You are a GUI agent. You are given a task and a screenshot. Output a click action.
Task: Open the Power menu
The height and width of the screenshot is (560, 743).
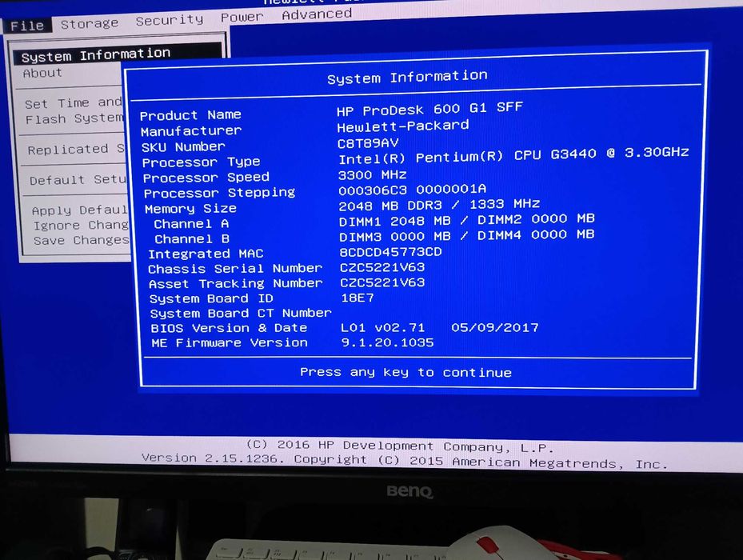pos(242,17)
